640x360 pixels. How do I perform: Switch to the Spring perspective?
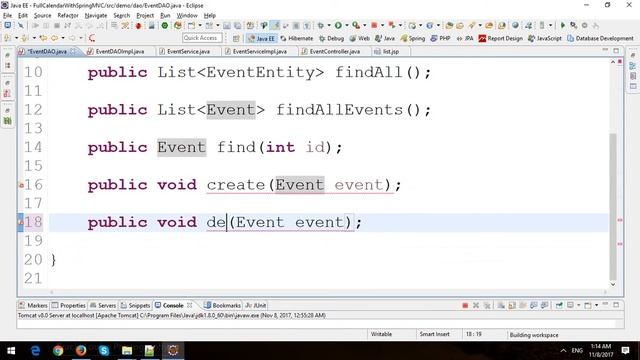(x=413, y=38)
